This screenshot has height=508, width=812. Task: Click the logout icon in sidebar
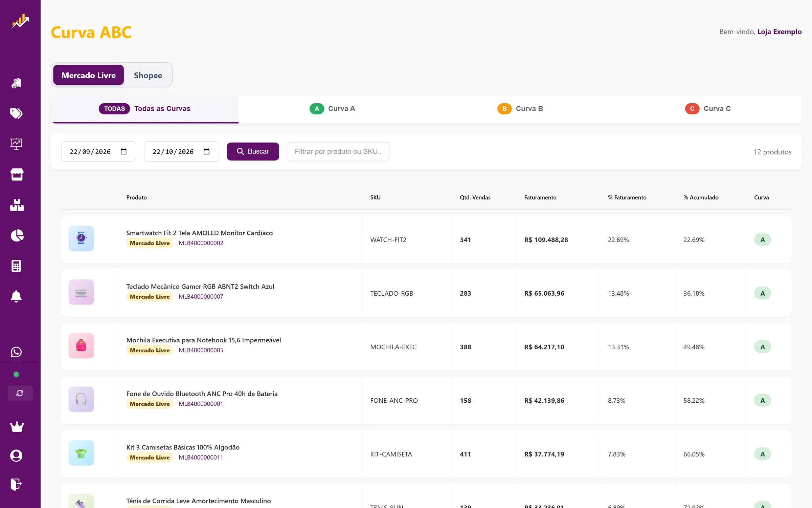tap(16, 484)
